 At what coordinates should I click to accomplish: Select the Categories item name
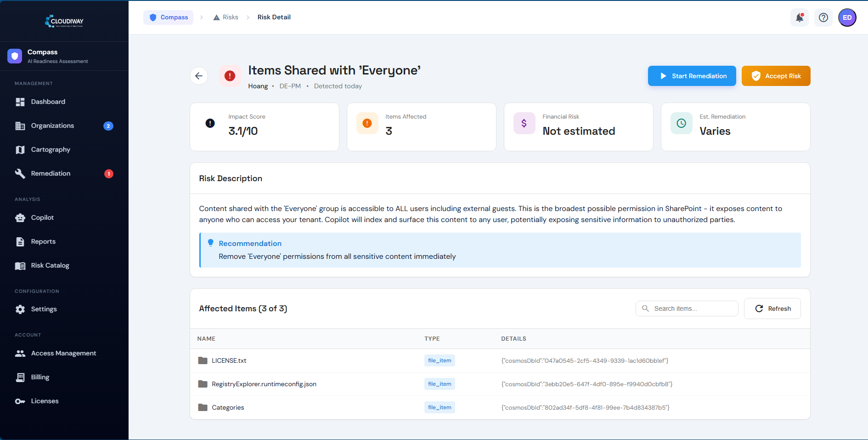pyautogui.click(x=228, y=407)
